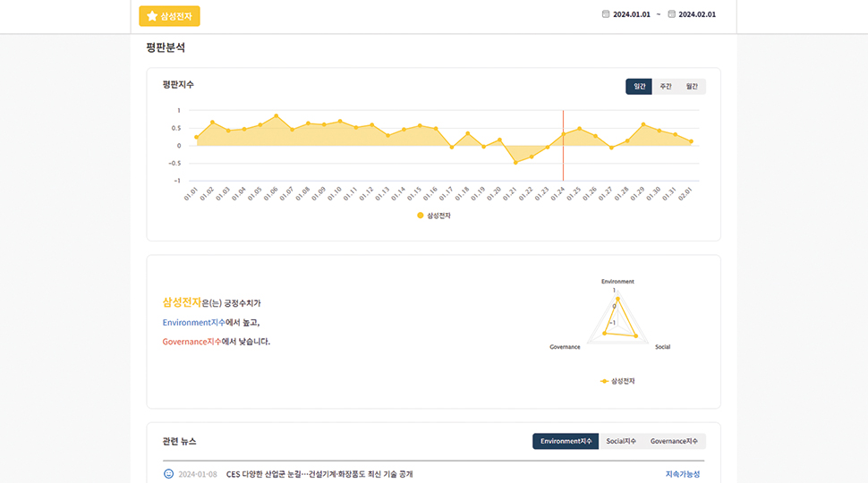Screen dimensions: 868x483
Task: Click the Environment axis label on radar chart
Action: click(617, 282)
